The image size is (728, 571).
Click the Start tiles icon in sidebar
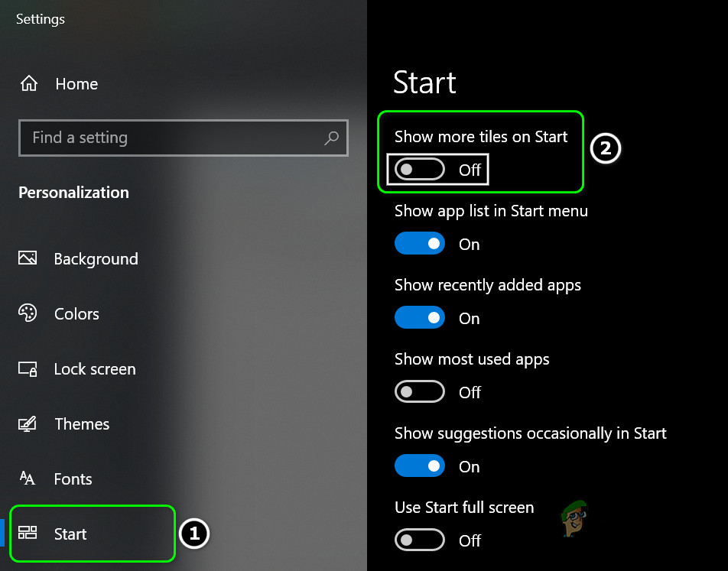tap(28, 533)
